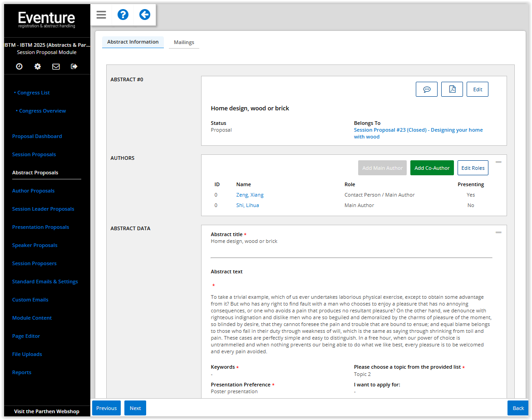Select the Abstract Information tab
The width and height of the screenshot is (532, 420).
(133, 42)
